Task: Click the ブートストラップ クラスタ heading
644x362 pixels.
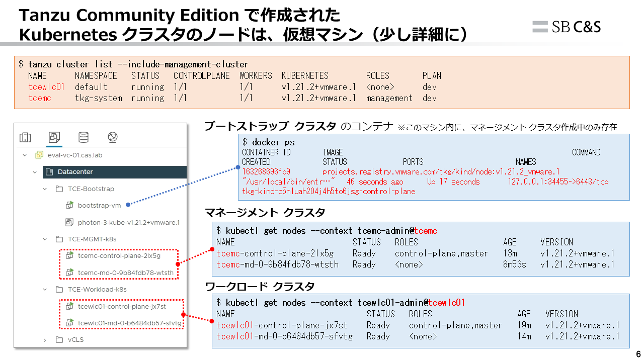Action: coord(270,126)
